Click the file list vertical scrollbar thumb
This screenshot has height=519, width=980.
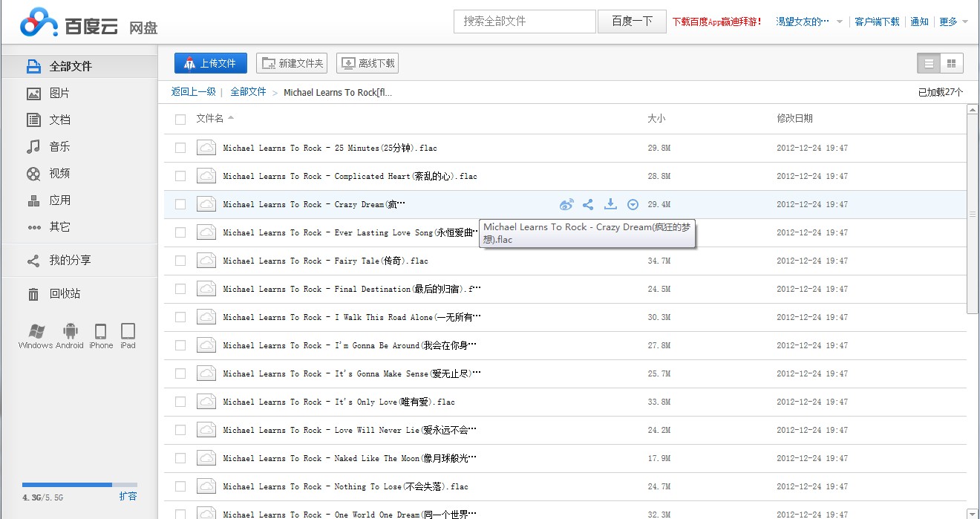[973, 214]
